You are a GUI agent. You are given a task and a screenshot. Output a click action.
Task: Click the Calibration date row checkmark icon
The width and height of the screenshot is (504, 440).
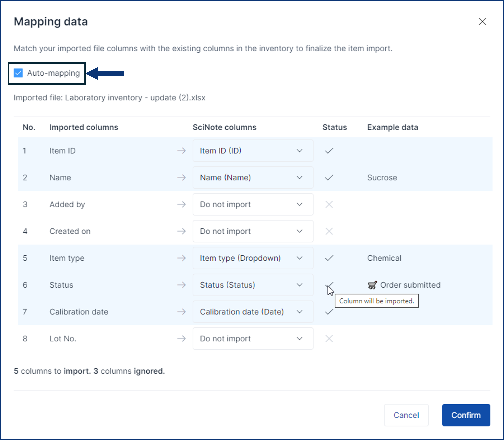click(x=329, y=312)
